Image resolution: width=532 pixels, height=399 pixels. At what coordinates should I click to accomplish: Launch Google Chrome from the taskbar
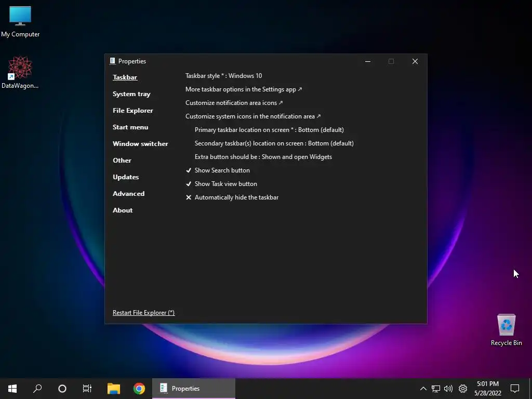click(139, 389)
